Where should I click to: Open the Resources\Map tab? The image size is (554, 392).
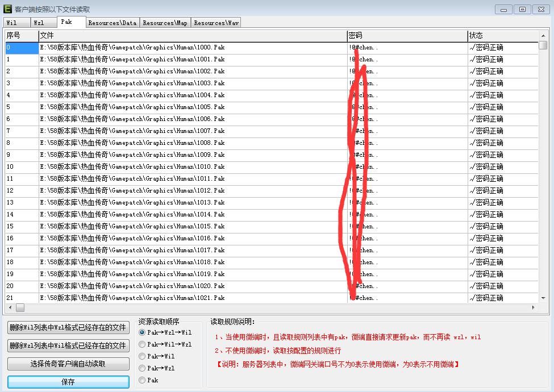[x=165, y=23]
